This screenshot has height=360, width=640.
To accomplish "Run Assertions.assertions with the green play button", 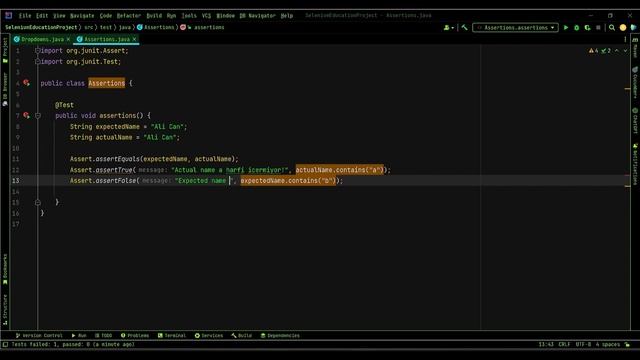I will click(566, 28).
